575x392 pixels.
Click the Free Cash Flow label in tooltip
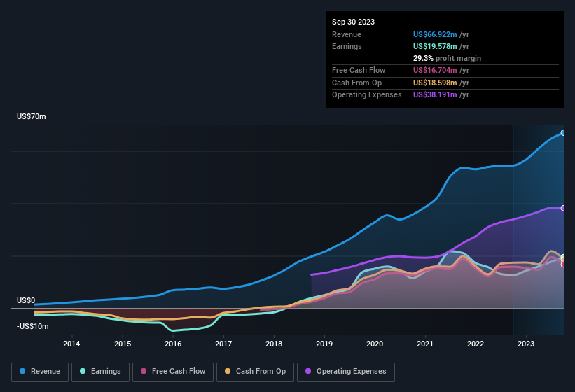point(359,70)
